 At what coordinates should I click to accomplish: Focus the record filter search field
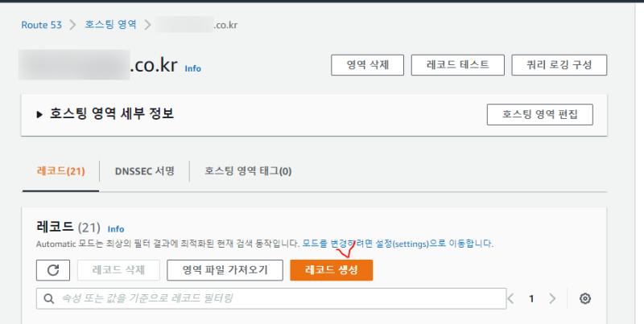point(271,298)
